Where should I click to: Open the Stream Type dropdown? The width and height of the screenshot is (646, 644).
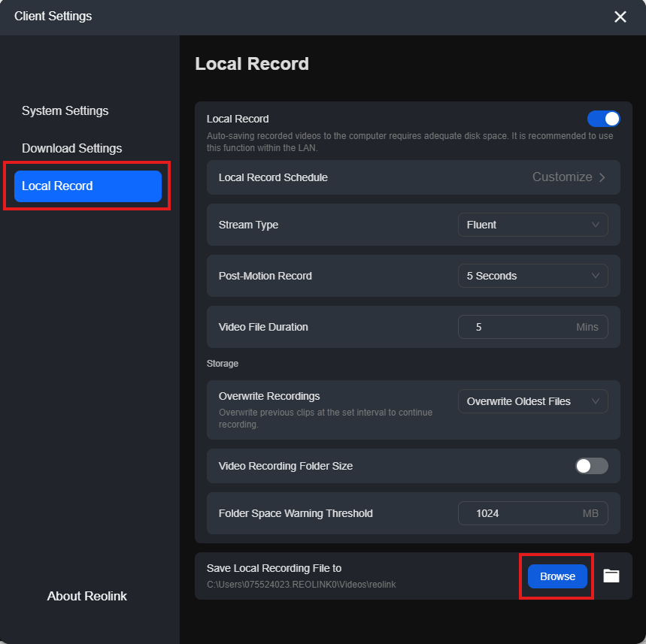(x=532, y=225)
